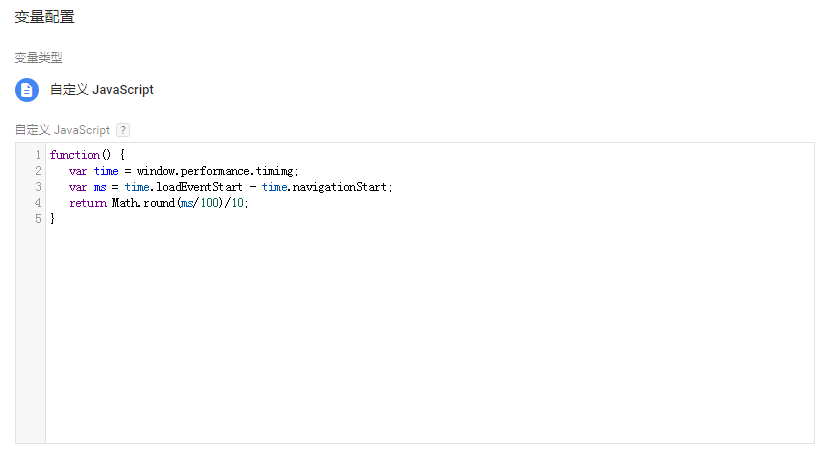Click the 变量类型 section label
Viewport: 824px width, 453px height.
point(38,58)
